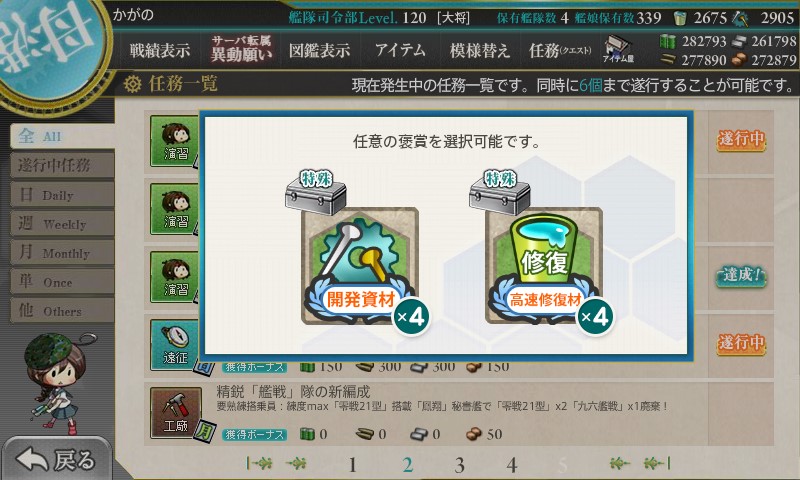Click the 戻る back button
The width and height of the screenshot is (800, 480).
click(56, 459)
